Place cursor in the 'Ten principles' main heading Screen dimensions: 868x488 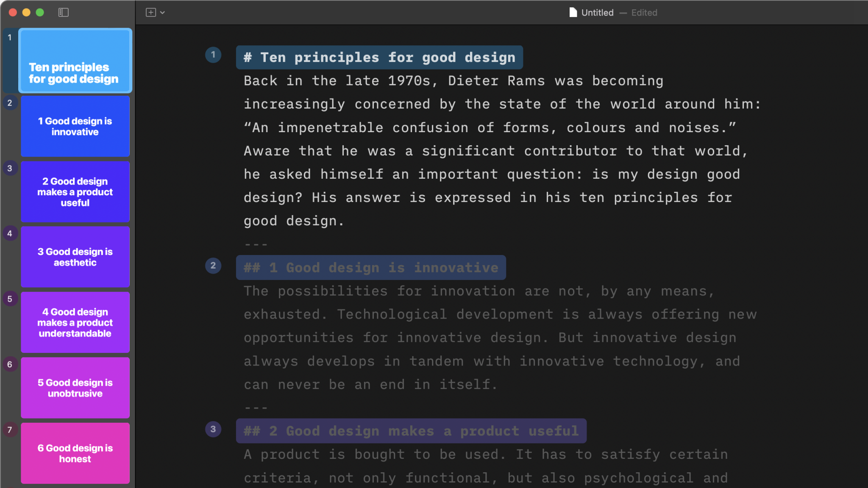379,57
